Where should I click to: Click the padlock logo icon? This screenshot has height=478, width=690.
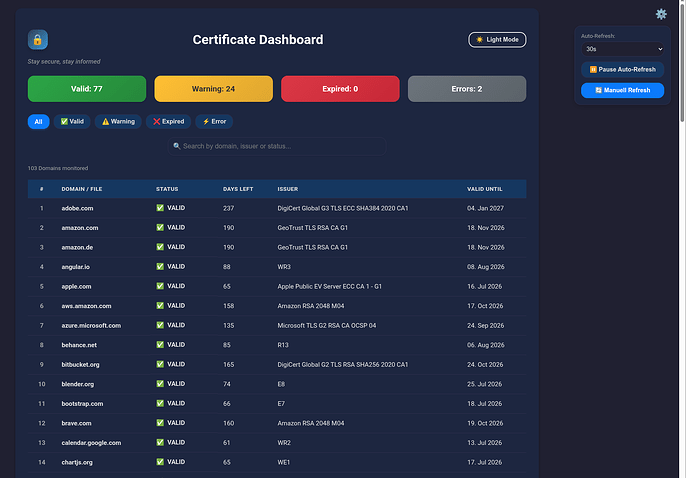pyautogui.click(x=38, y=40)
